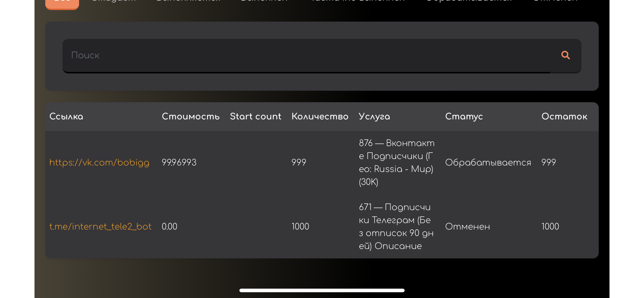Select the highlighted orange tab at top
The image size is (644, 298).
tap(62, 4)
